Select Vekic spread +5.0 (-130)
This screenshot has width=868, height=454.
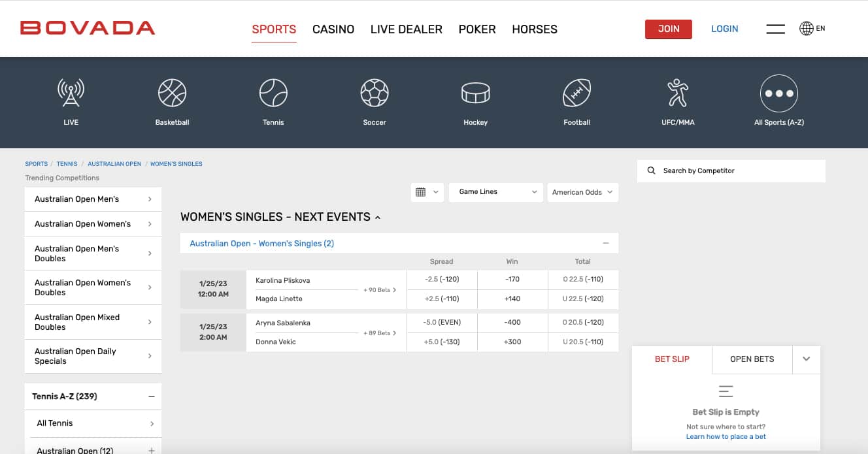tap(442, 342)
